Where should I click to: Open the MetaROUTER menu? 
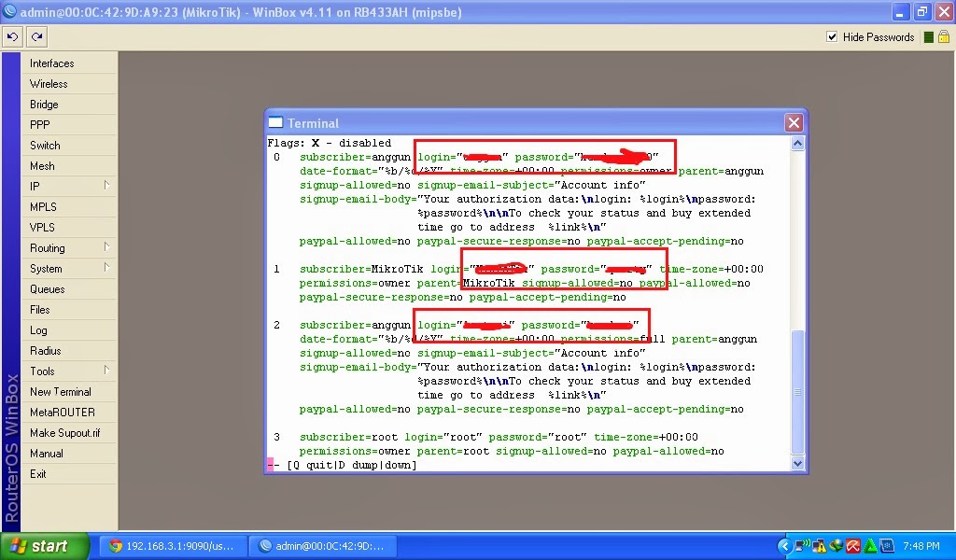pos(69,413)
